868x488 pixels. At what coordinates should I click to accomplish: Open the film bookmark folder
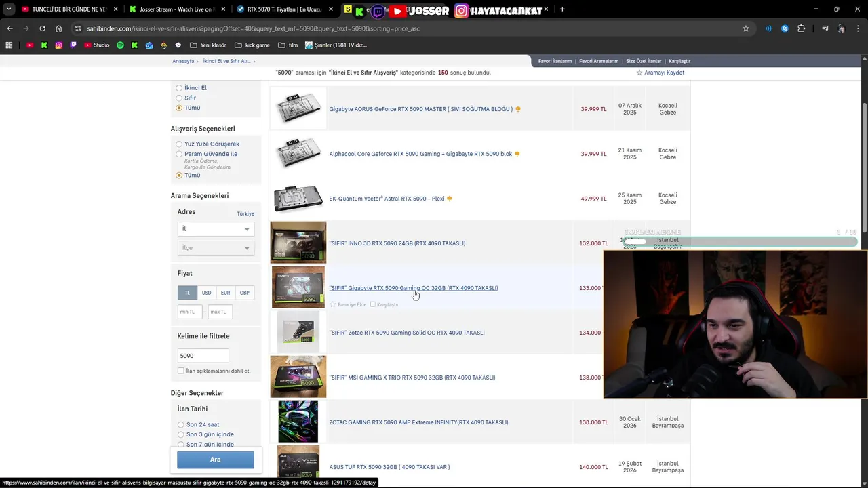[x=288, y=45]
